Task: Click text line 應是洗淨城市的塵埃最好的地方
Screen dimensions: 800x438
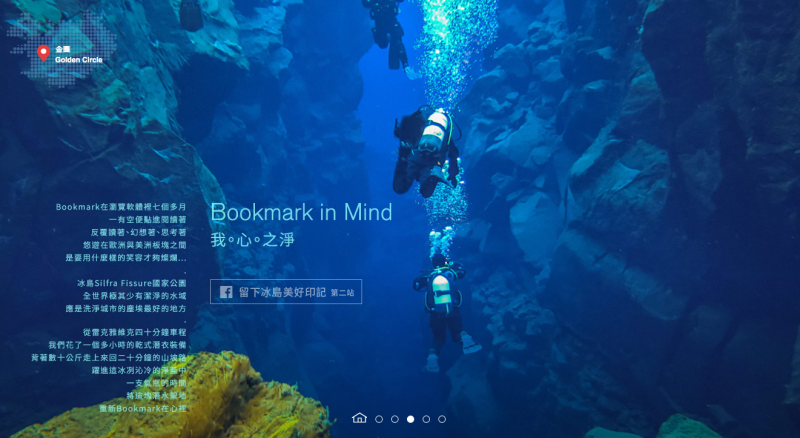Action: (x=126, y=308)
